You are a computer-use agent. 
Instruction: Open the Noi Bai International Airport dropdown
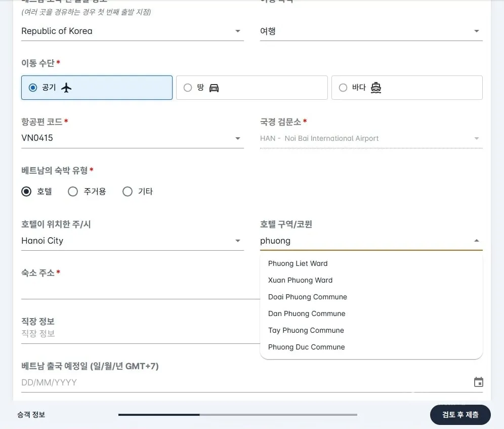click(371, 138)
